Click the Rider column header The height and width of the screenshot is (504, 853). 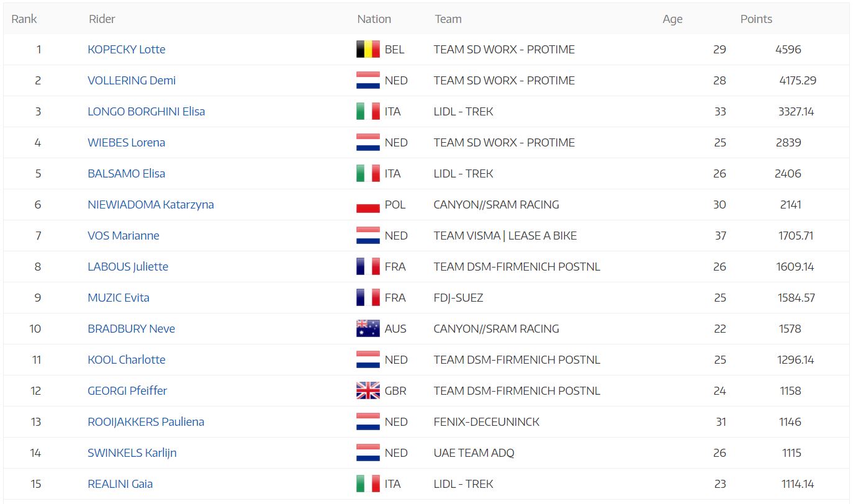pyautogui.click(x=102, y=19)
